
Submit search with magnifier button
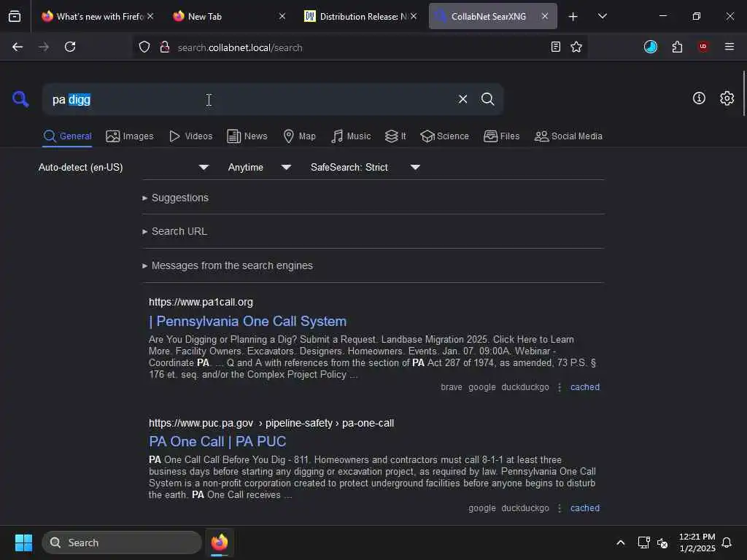(x=487, y=99)
